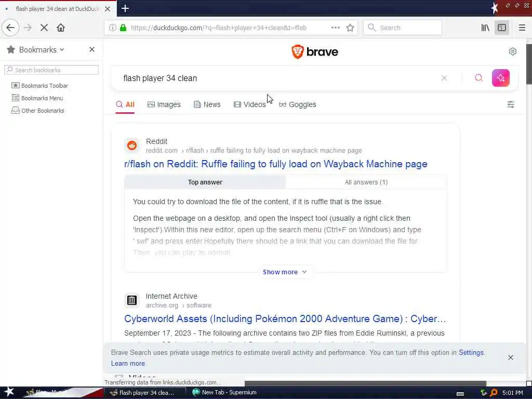Open search filters slider icon
Viewport: 532px width, 399px height.
pyautogui.click(x=510, y=104)
